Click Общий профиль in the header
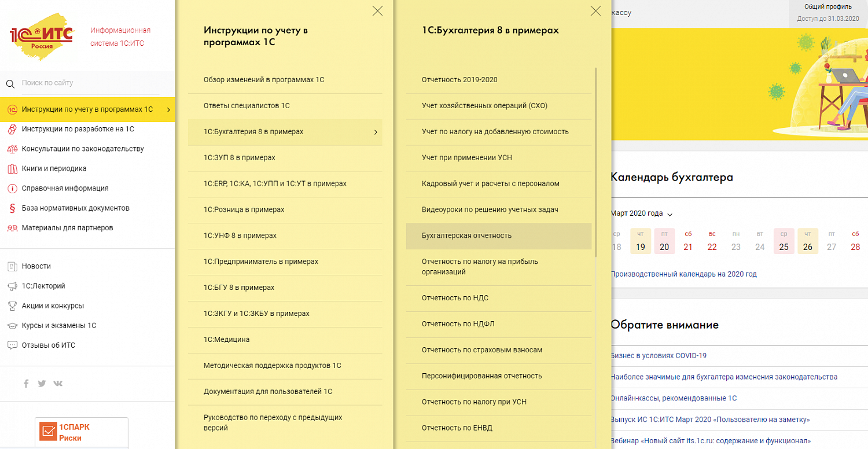Screen dimensions: 868x449 coord(827,7)
